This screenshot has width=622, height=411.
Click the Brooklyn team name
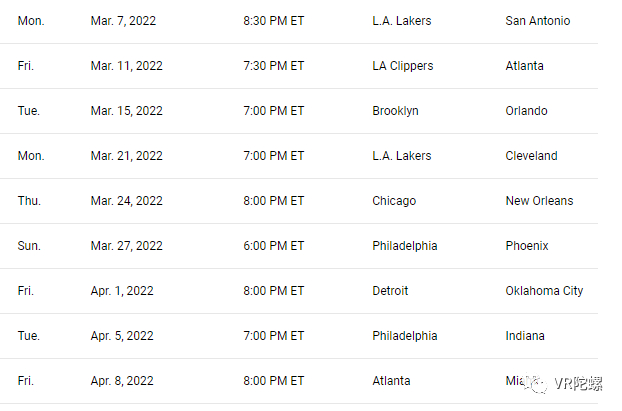(x=396, y=111)
